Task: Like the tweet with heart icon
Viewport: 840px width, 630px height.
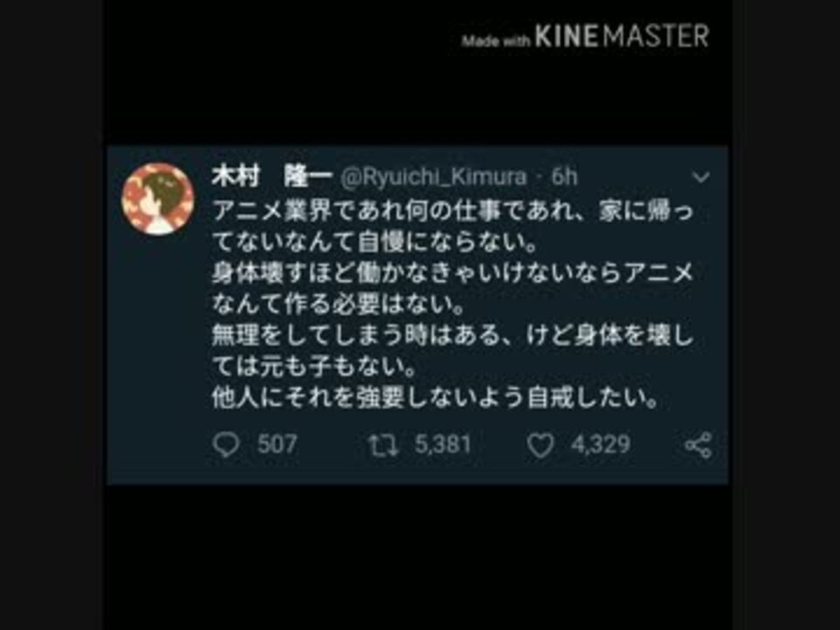Action: 540,445
